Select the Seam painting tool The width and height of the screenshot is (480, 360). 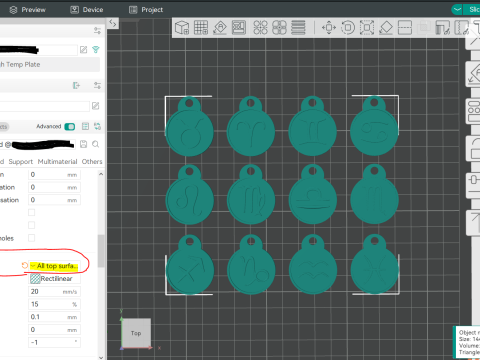click(462, 28)
